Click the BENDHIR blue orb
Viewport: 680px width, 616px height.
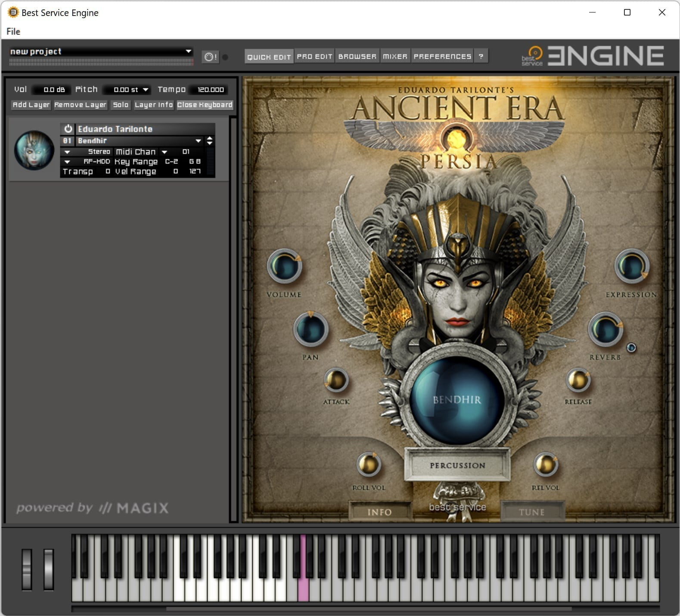457,400
